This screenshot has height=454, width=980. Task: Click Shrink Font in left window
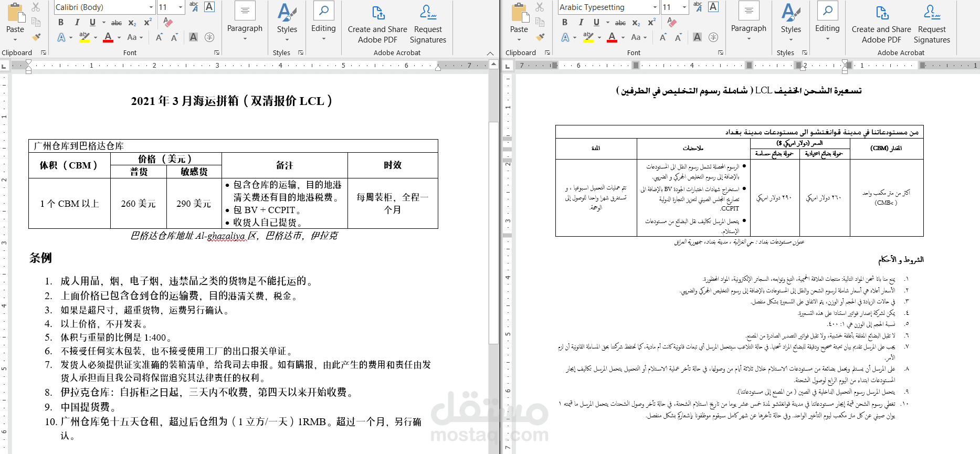tap(174, 37)
